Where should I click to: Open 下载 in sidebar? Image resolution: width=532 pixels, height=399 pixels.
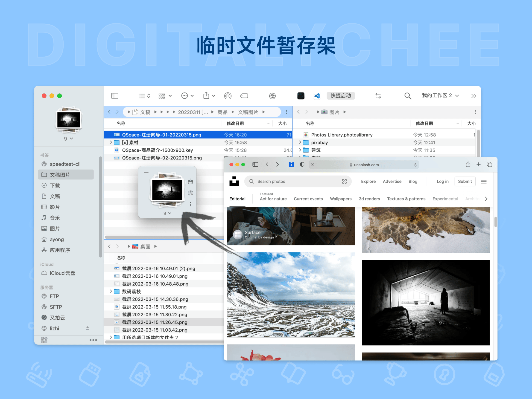pyautogui.click(x=66, y=185)
